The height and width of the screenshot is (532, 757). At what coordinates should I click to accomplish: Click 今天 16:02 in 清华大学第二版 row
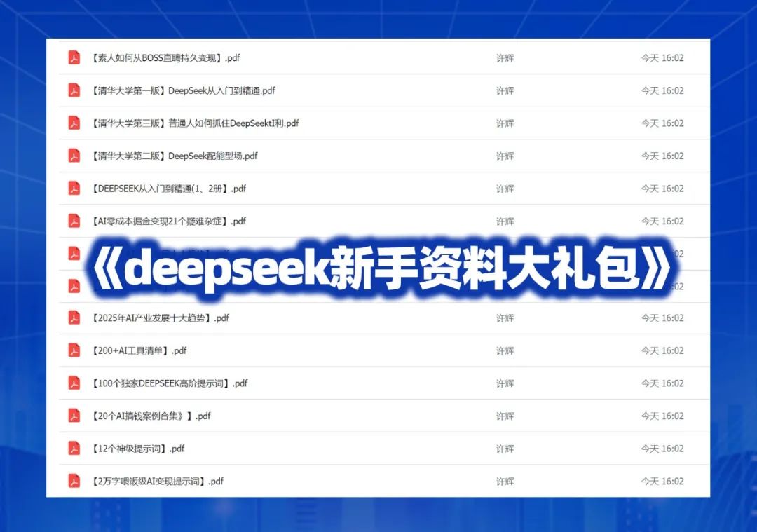(662, 156)
